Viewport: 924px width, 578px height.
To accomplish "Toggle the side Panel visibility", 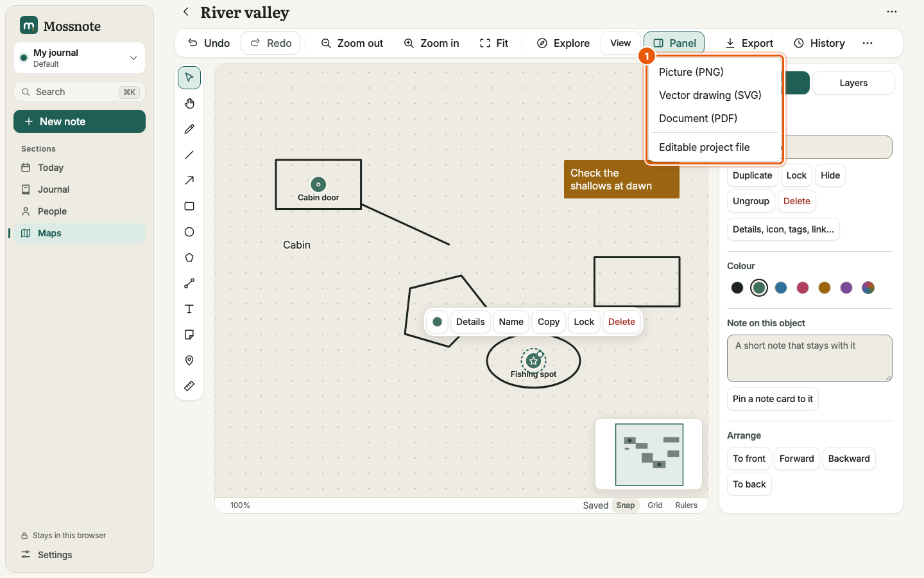I will pos(674,43).
